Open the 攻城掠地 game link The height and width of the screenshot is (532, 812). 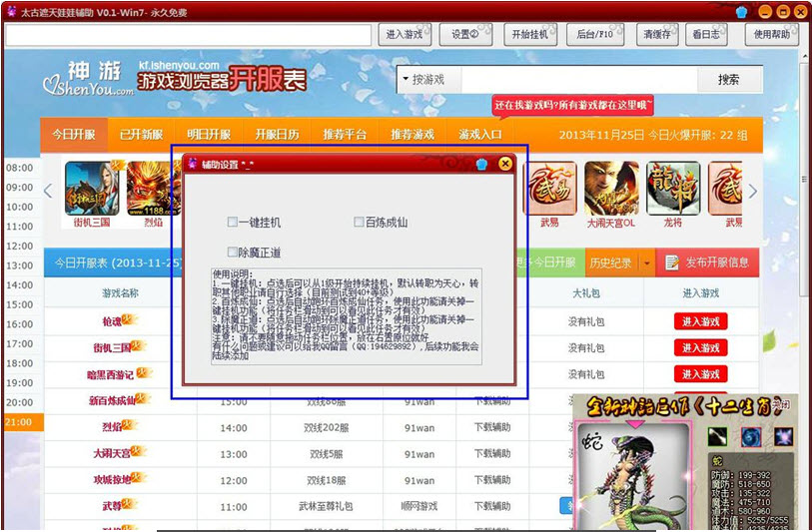click(x=112, y=480)
